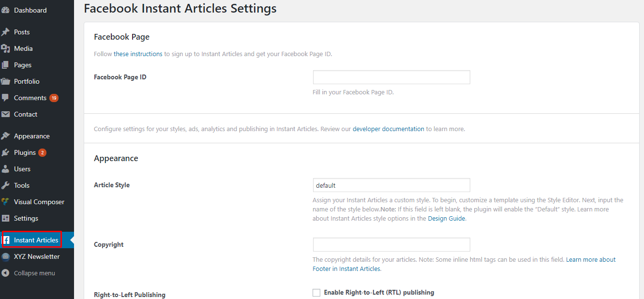Open the 'these instructions' link
Viewport: 644px width, 299px height.
tap(138, 54)
